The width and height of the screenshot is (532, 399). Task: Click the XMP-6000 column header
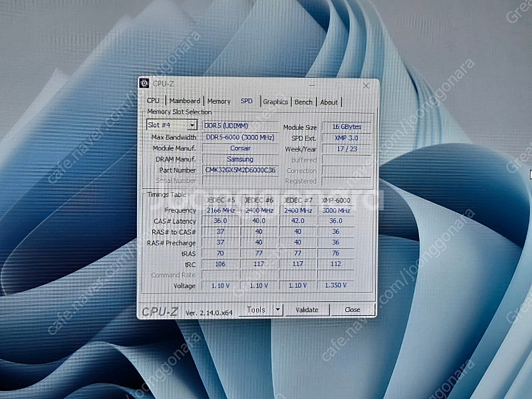tap(336, 200)
